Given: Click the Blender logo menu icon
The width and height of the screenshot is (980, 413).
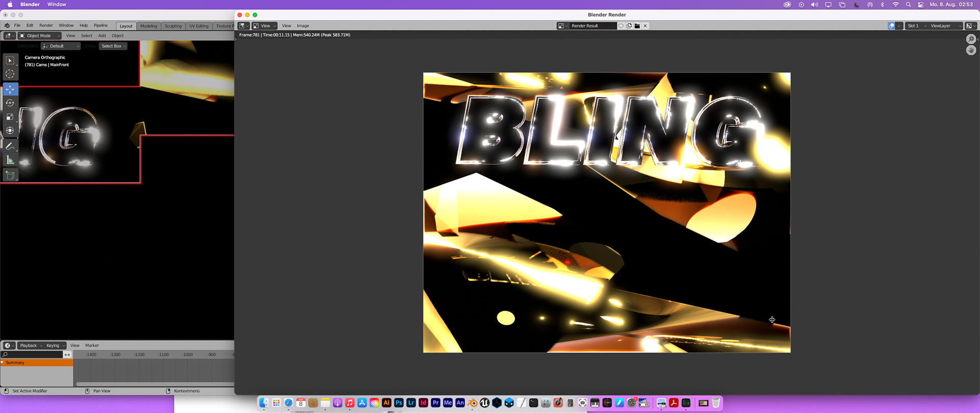Looking at the screenshot, I should coord(7,25).
